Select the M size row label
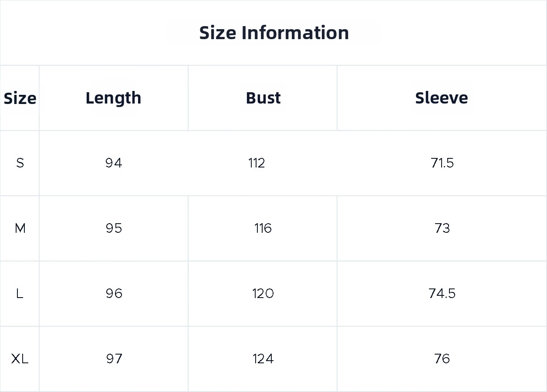This screenshot has height=392, width=547. click(20, 228)
